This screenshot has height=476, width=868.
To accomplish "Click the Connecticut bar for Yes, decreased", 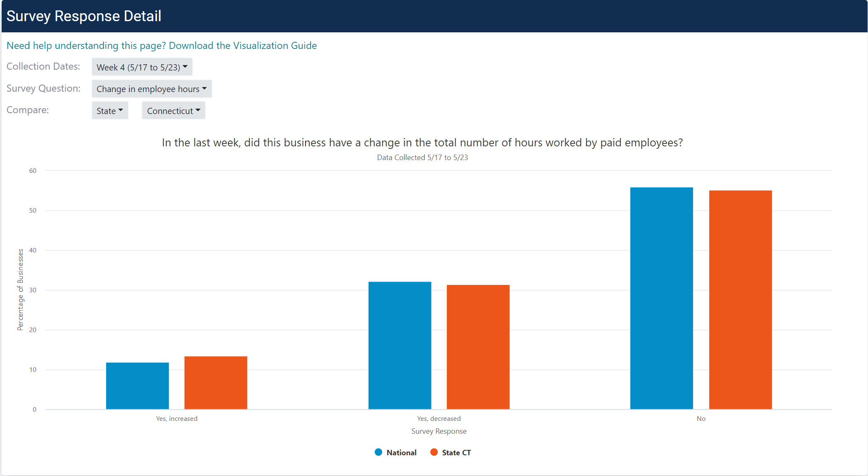I will click(x=478, y=347).
